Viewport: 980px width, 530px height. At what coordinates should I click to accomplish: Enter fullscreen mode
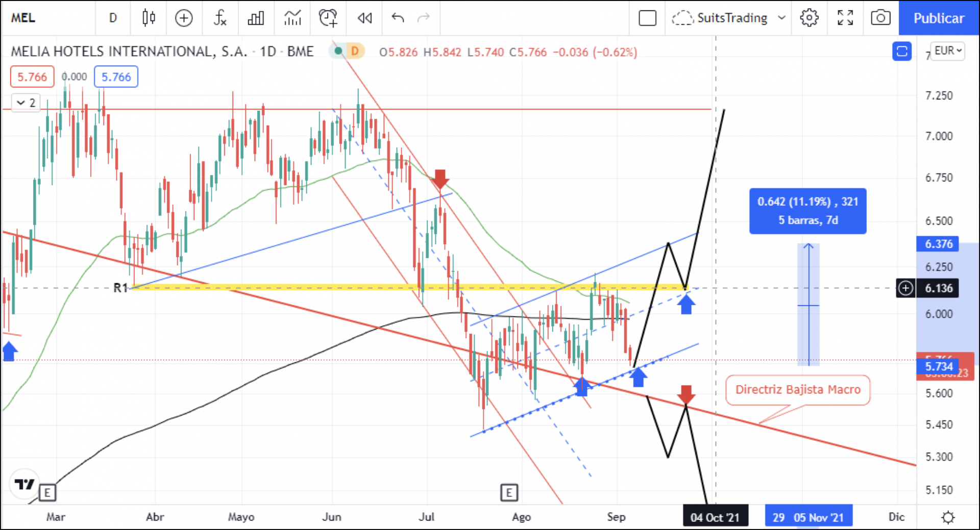tap(845, 18)
